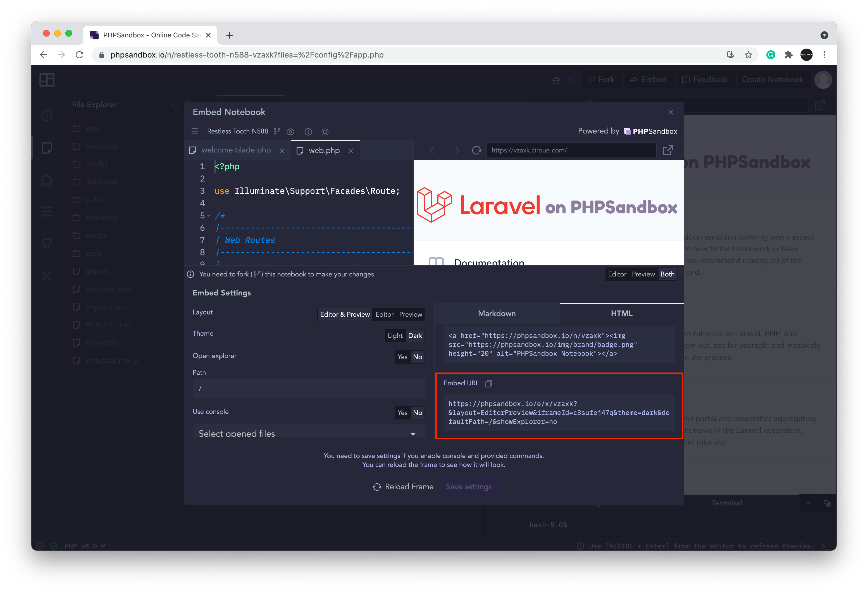The width and height of the screenshot is (868, 592).
Task: Set Open explorer to Yes
Action: point(402,357)
